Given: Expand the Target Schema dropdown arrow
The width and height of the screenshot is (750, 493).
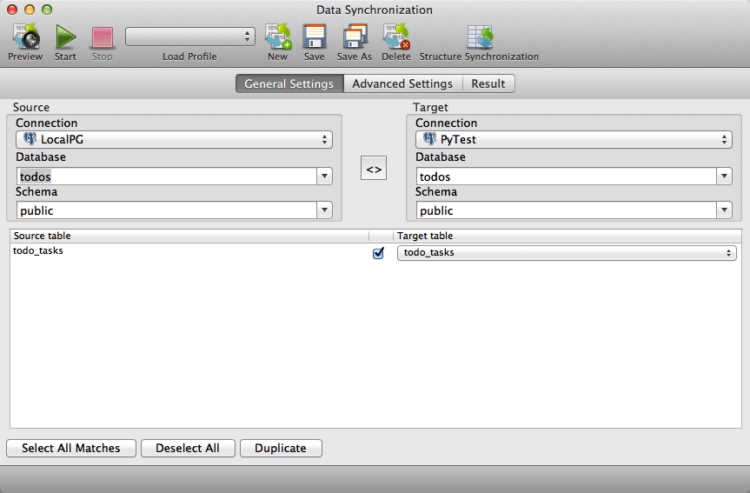Looking at the screenshot, I should coord(724,210).
